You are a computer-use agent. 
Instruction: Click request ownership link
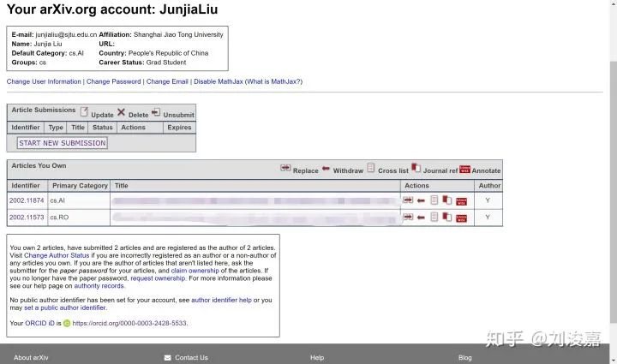tap(158, 278)
